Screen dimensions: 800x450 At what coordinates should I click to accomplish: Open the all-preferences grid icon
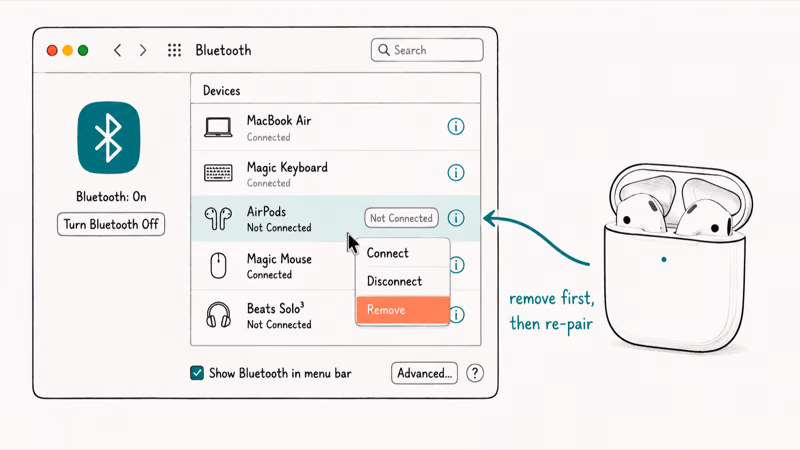tap(174, 50)
